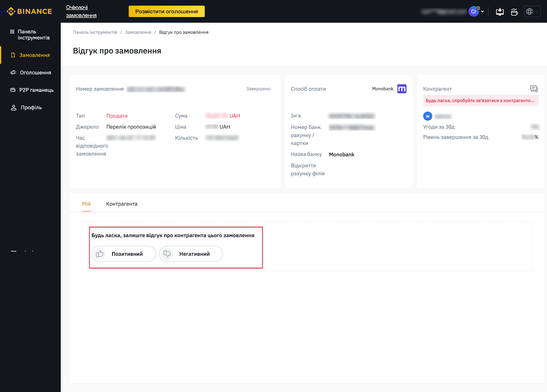Image resolution: width=547 pixels, height=392 pixels.
Task: Click the Monobank logo icon
Action: [402, 89]
